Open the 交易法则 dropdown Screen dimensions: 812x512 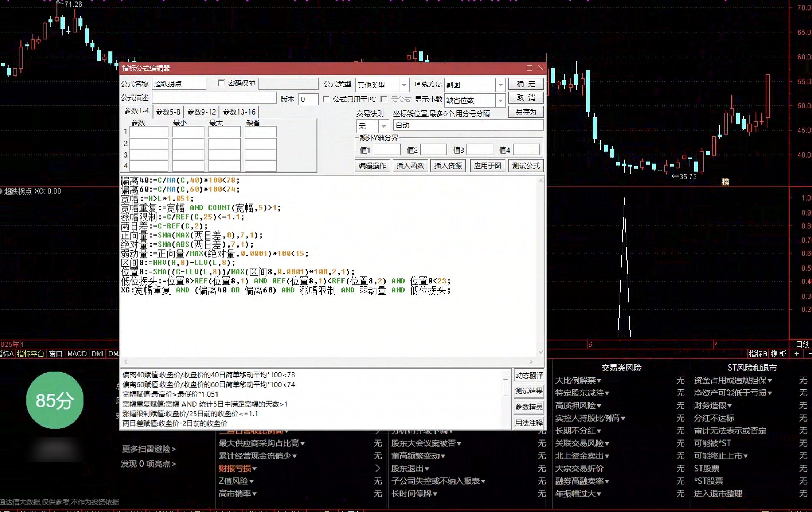pos(383,126)
